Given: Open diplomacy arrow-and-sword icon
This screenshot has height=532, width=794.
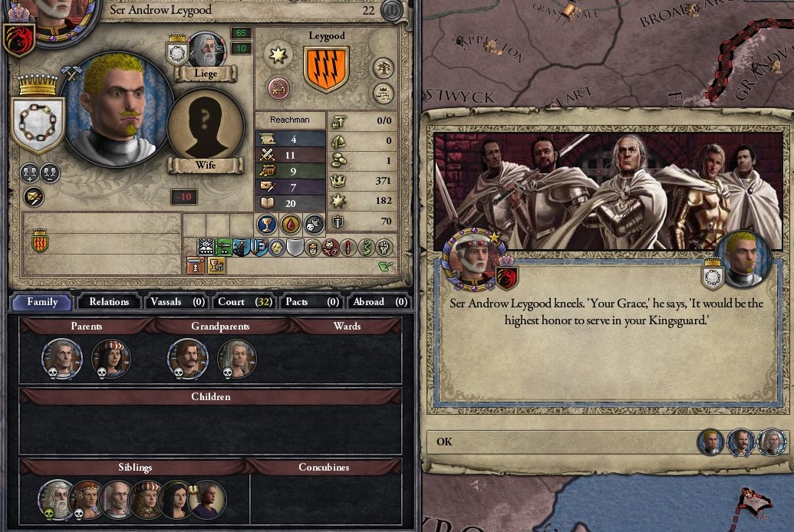Looking at the screenshot, I should (x=34, y=198).
